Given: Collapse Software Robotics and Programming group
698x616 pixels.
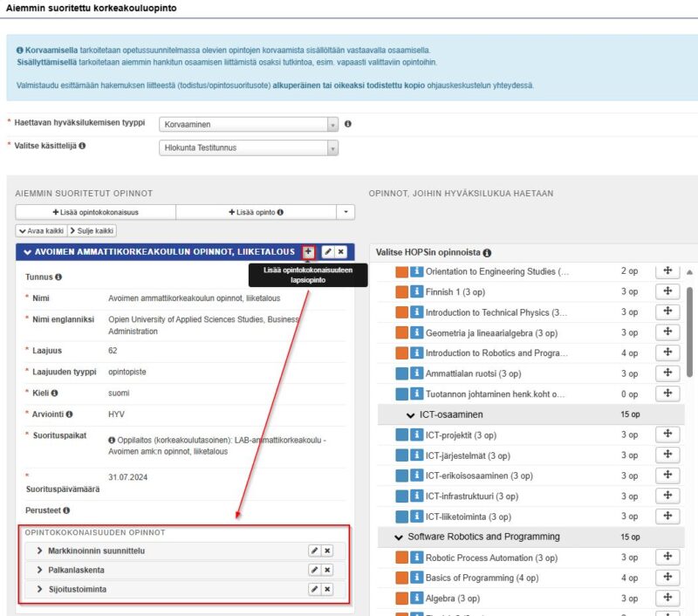Looking at the screenshot, I should 399,537.
